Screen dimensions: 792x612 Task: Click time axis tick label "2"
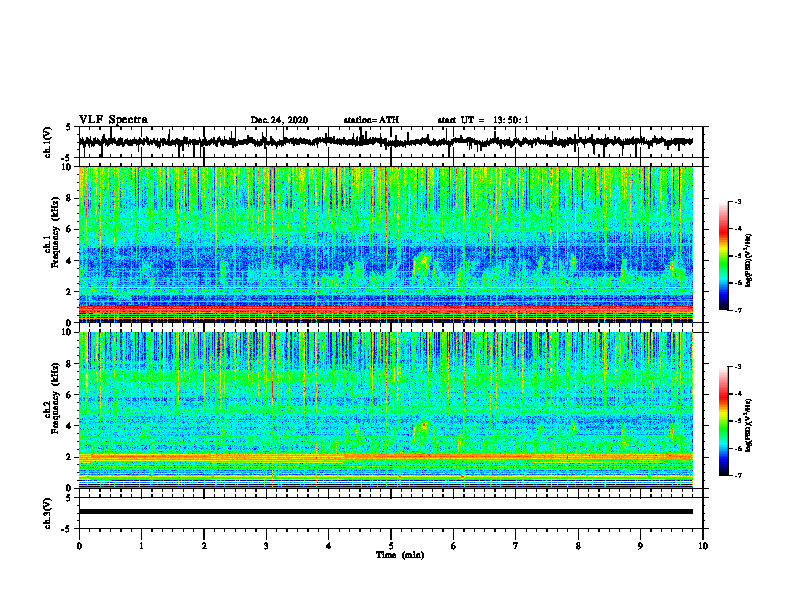(x=204, y=546)
